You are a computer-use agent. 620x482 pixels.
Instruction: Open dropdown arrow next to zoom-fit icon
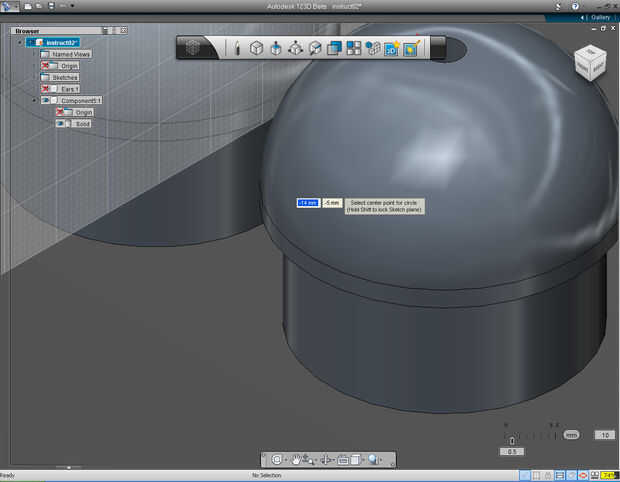point(285,460)
